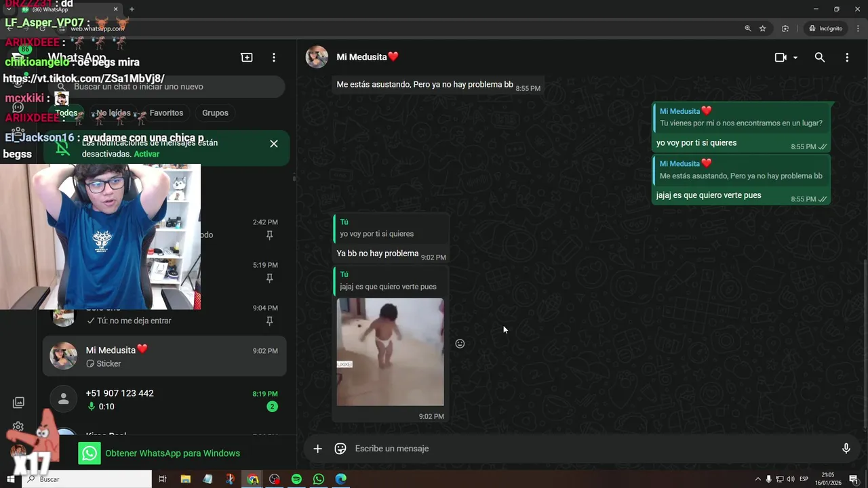This screenshot has width=868, height=488.
Task: Open the +51 907 123 442 chat
Action: point(165,399)
